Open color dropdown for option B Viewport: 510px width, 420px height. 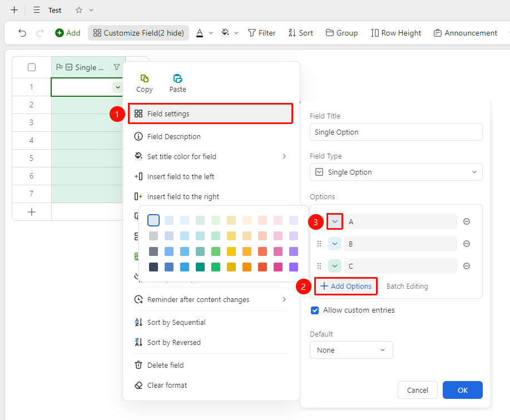click(335, 244)
